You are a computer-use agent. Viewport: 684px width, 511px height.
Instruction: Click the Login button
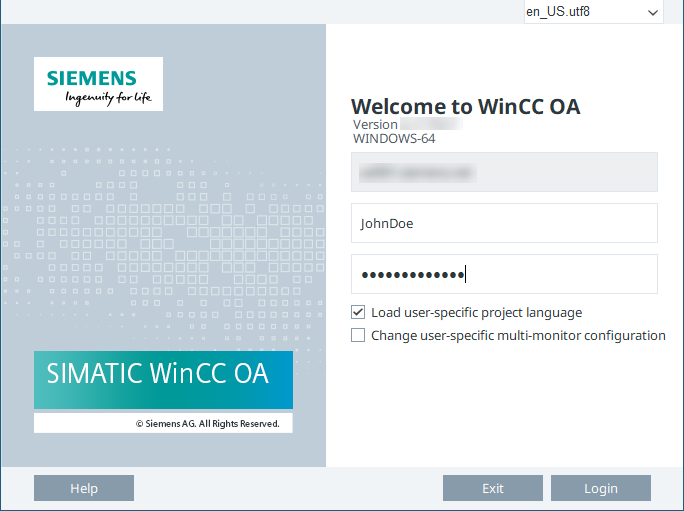(601, 488)
